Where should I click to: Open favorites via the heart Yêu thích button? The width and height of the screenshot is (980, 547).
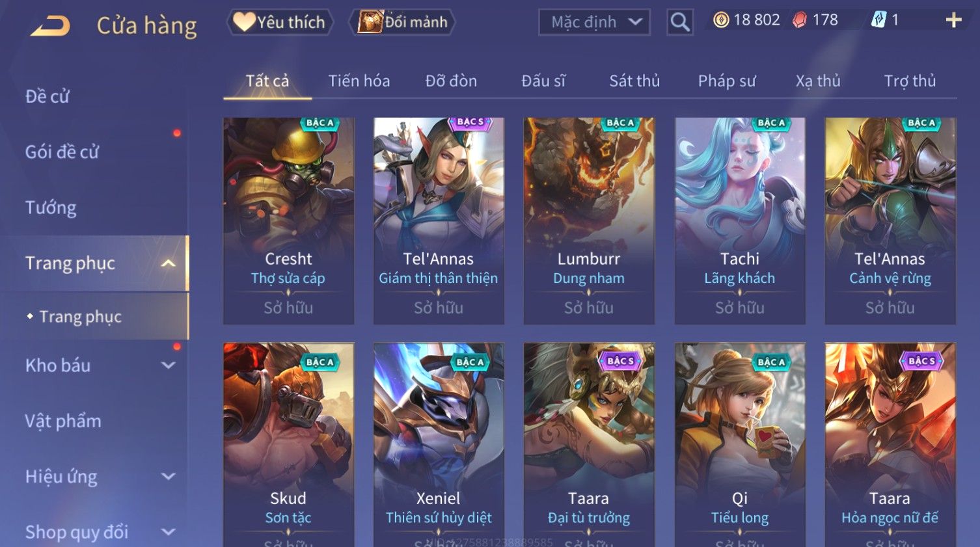click(x=280, y=22)
